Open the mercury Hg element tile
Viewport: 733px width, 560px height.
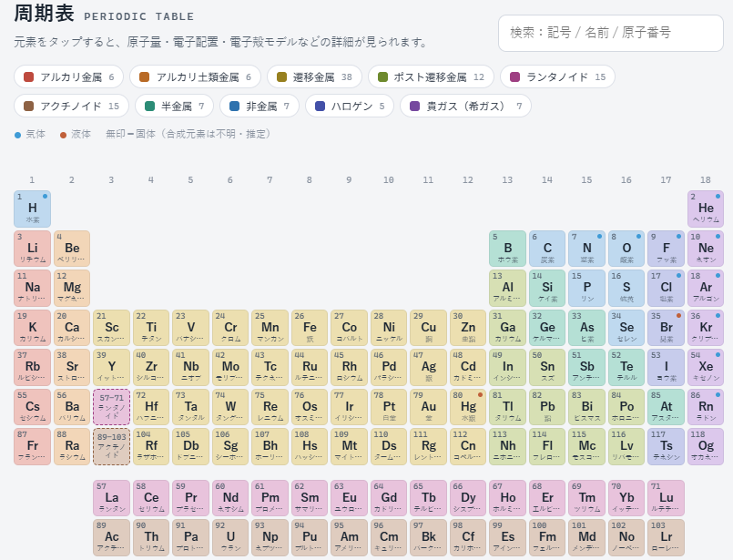[x=468, y=407]
